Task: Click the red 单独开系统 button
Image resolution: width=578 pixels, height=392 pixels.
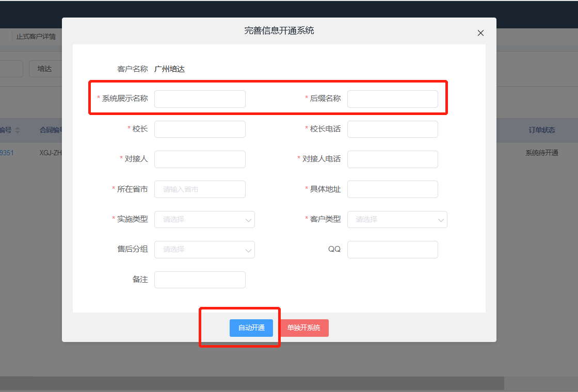Action: (x=303, y=328)
